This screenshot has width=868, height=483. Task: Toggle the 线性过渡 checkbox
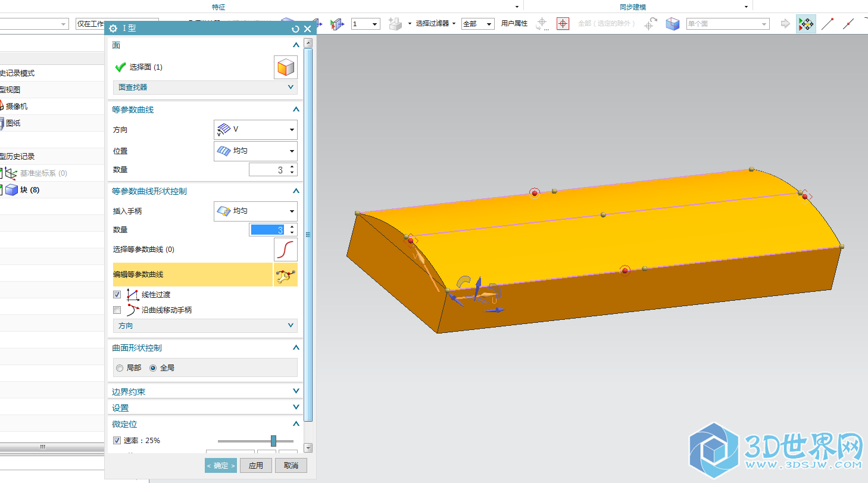[117, 295]
